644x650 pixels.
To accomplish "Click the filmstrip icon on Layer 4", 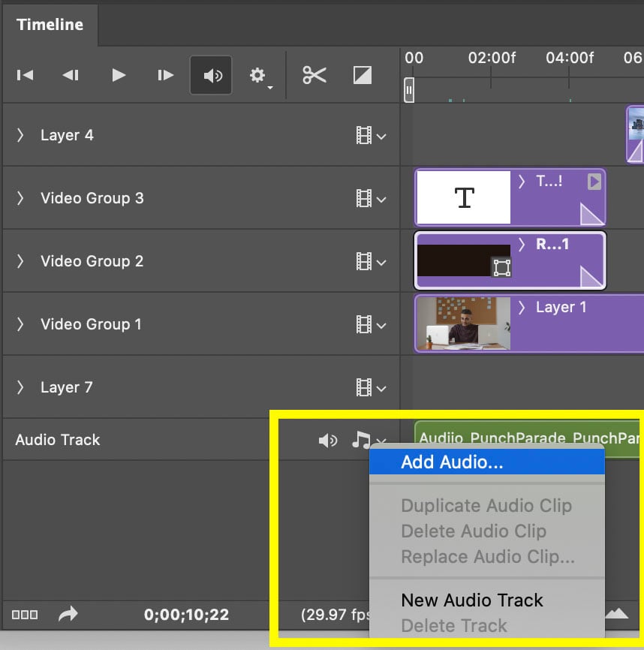I will 364,134.
